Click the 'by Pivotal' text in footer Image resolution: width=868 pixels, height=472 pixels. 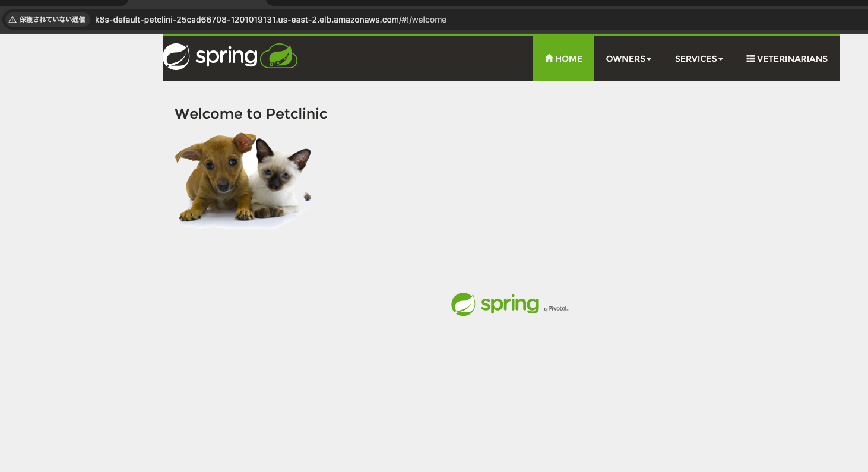click(556, 309)
